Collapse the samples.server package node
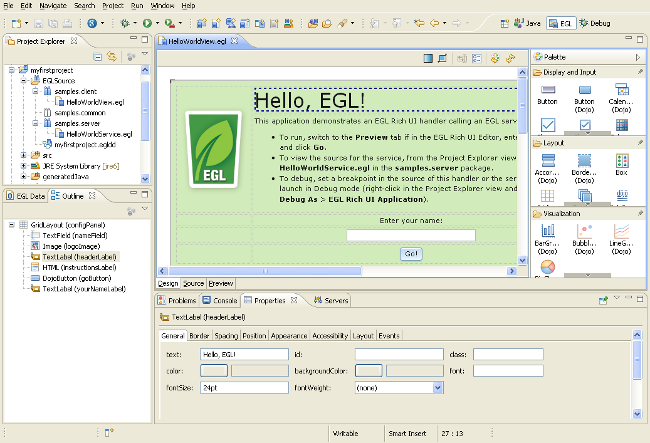 pos(35,123)
